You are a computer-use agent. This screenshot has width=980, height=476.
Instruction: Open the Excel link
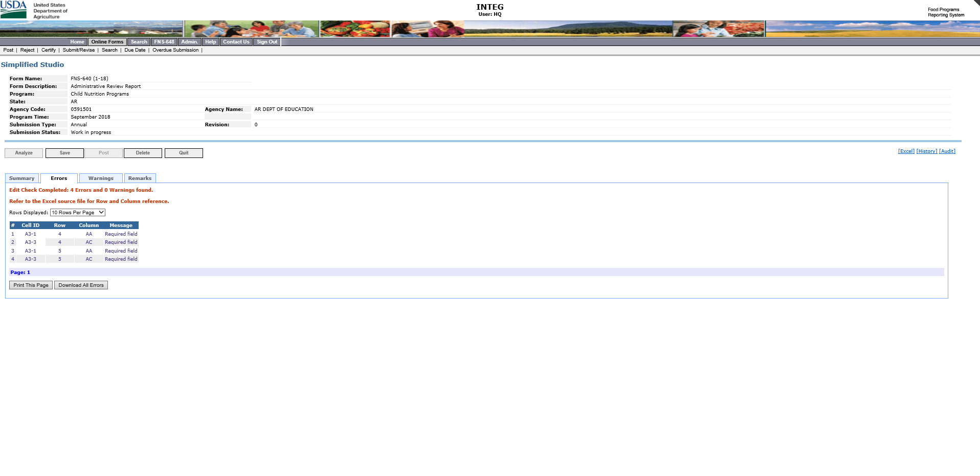[x=906, y=151]
